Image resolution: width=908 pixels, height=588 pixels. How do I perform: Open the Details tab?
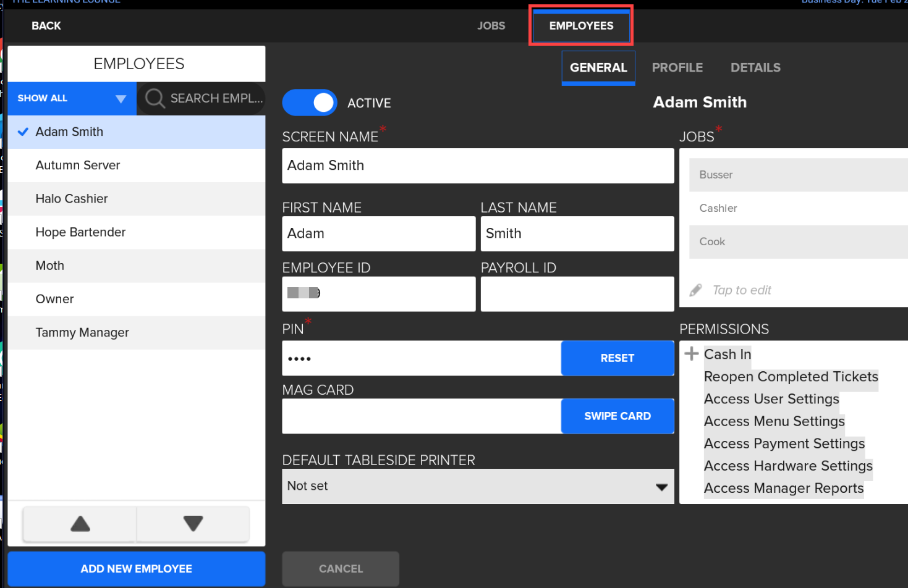coord(755,68)
